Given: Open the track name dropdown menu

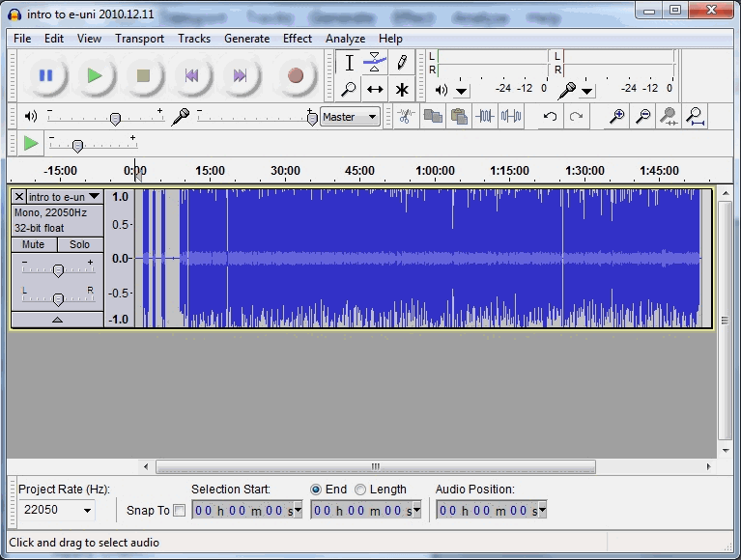Looking at the screenshot, I should click(94, 196).
